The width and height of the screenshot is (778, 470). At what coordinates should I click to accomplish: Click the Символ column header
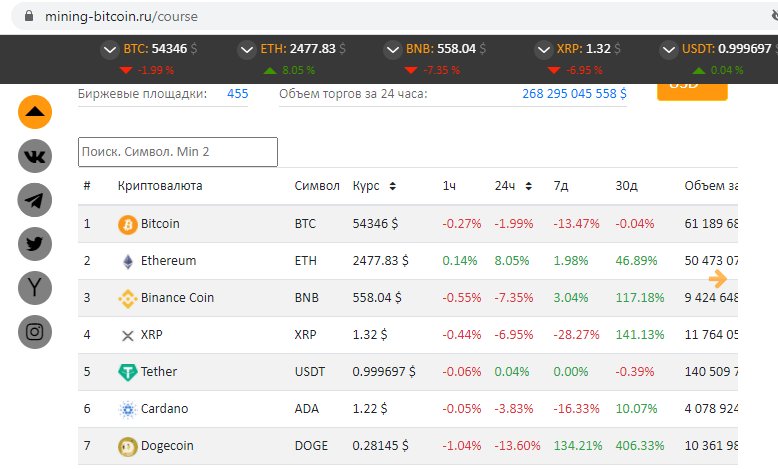pos(317,186)
